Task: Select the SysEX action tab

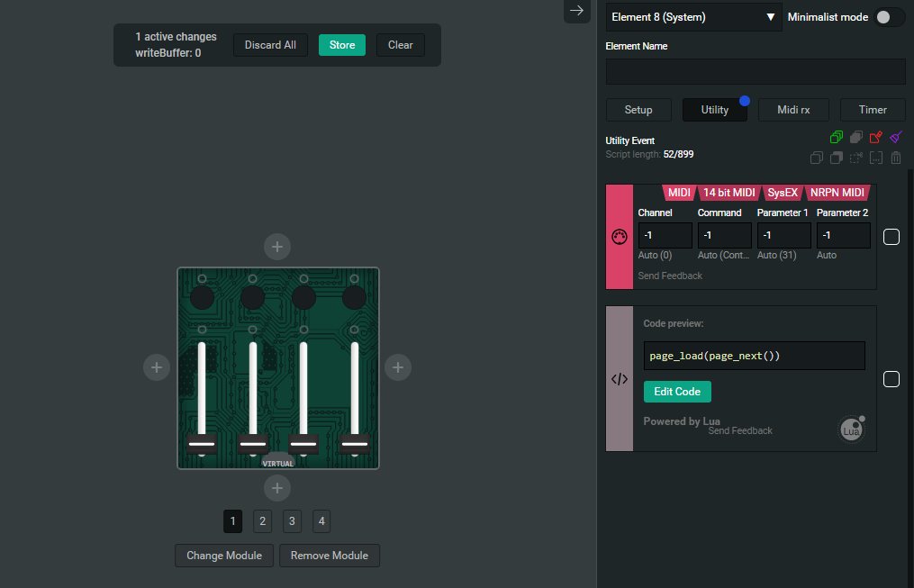Action: pos(782,193)
